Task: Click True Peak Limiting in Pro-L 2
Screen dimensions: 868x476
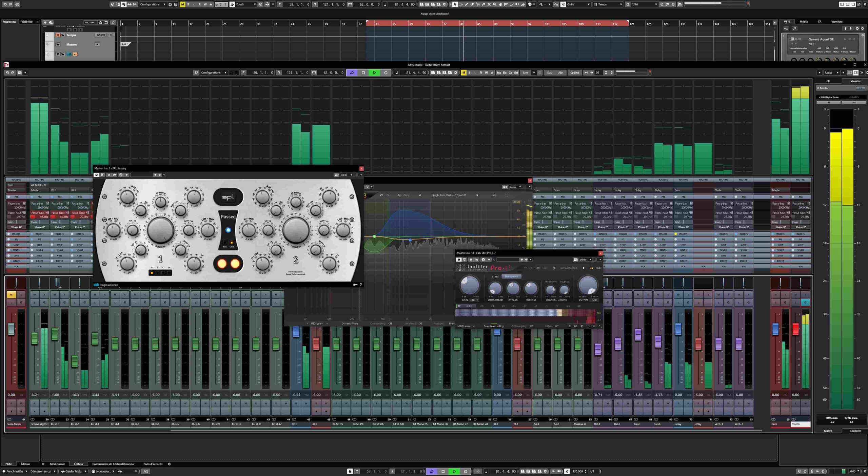Action: [493, 326]
